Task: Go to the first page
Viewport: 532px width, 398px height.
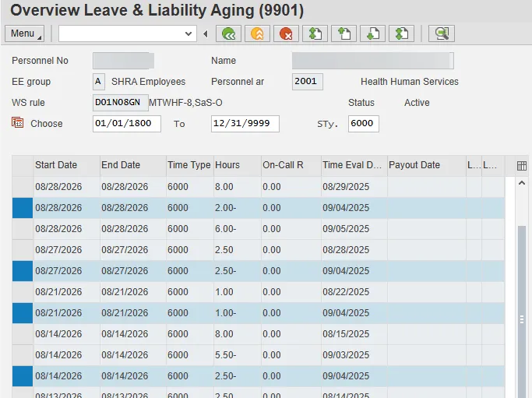Action: pos(314,33)
